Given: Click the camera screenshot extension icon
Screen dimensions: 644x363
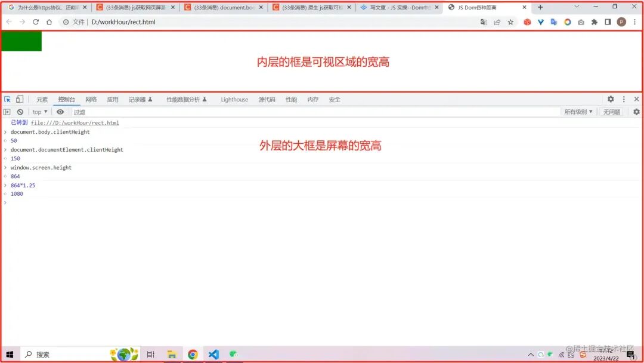Looking at the screenshot, I should [x=581, y=21].
